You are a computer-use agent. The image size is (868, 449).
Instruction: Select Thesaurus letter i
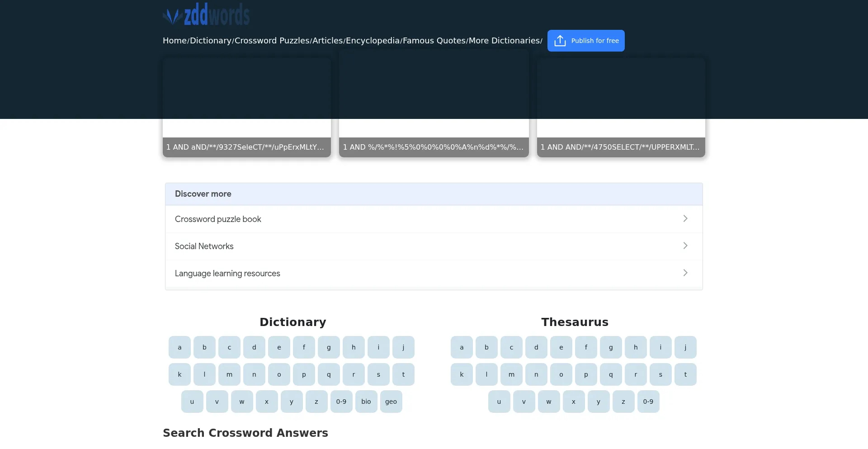(660, 347)
